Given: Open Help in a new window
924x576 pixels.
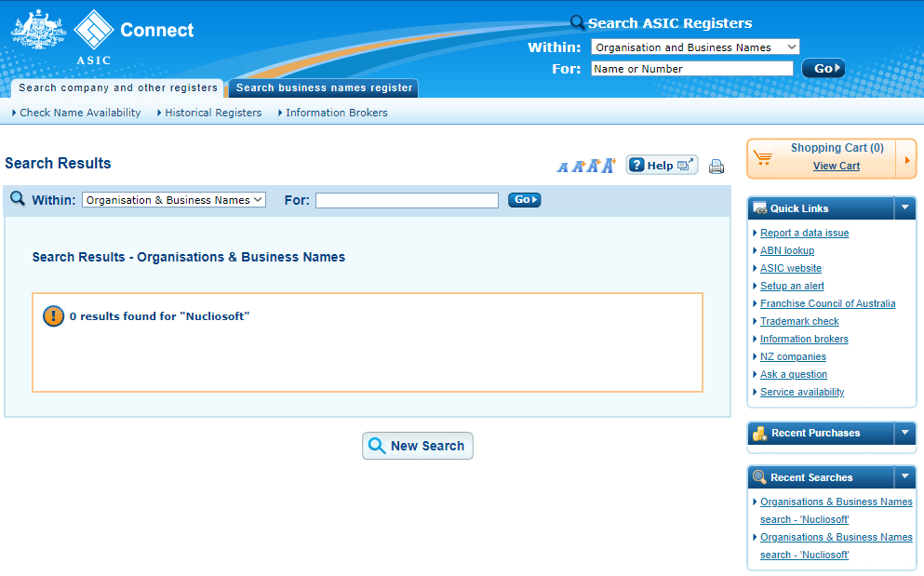Looking at the screenshot, I should coord(662,165).
